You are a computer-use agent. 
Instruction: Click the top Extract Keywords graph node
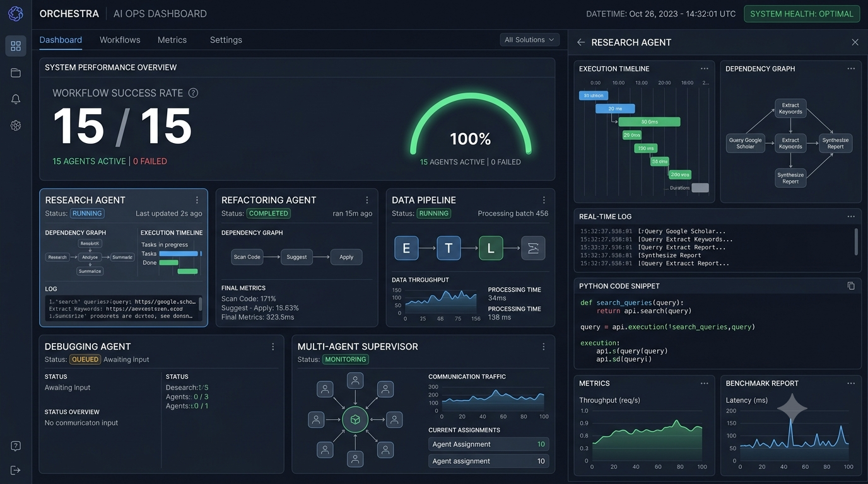point(790,108)
